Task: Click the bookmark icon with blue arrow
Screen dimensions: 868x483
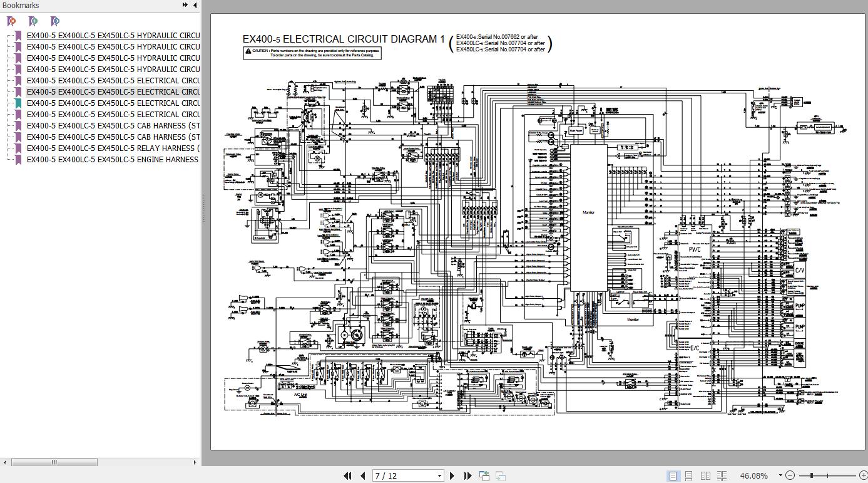Action: pyautogui.click(x=55, y=21)
